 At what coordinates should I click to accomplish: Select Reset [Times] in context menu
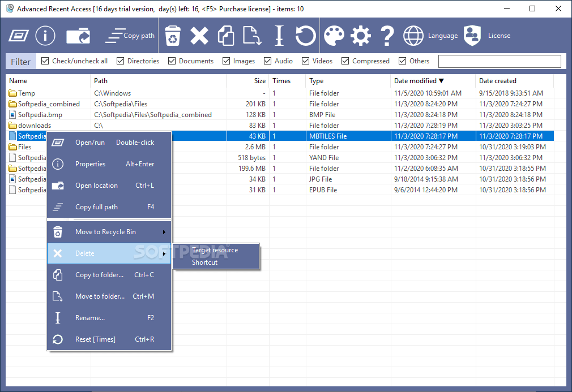click(x=109, y=339)
